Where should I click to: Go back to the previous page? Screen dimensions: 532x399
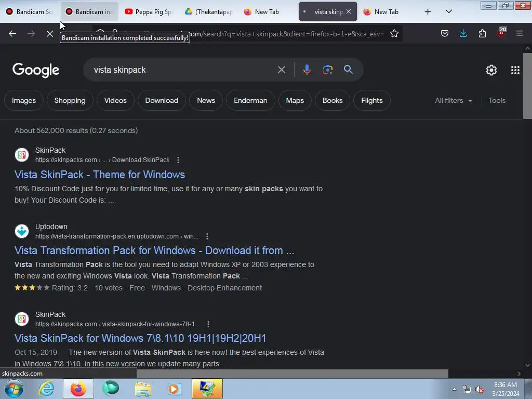12,34
